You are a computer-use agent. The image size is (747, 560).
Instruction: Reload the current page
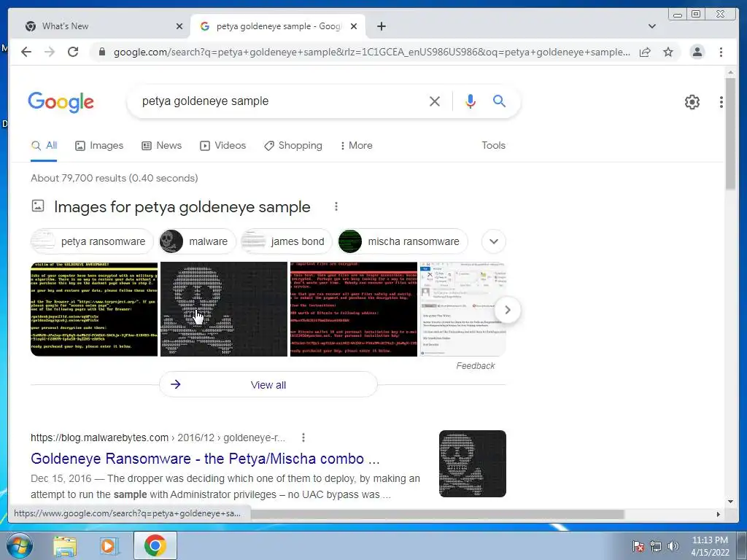tap(73, 52)
